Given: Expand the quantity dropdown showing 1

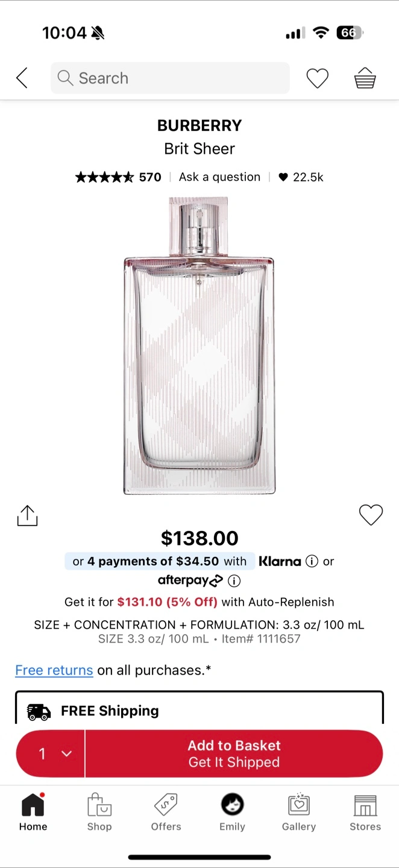Looking at the screenshot, I should click(x=51, y=753).
